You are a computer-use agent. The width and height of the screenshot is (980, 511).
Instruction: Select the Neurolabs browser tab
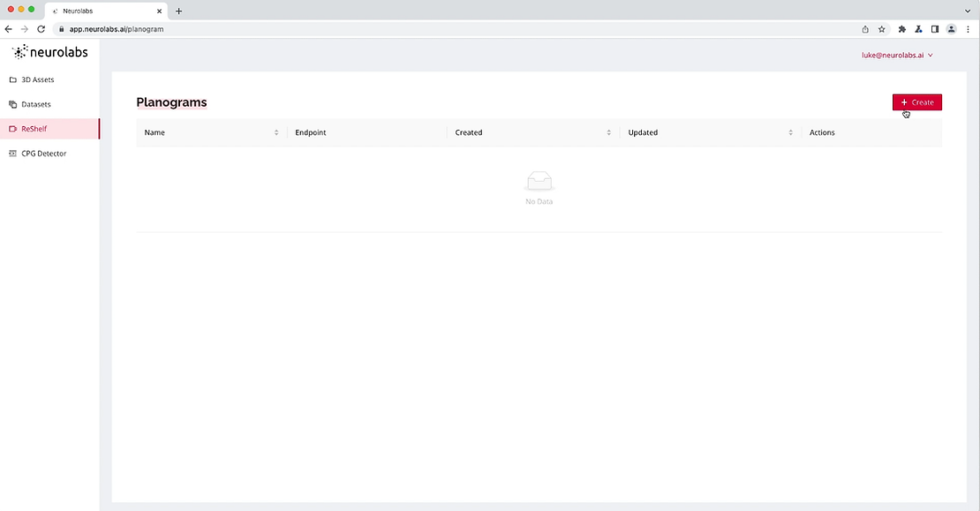(106, 11)
